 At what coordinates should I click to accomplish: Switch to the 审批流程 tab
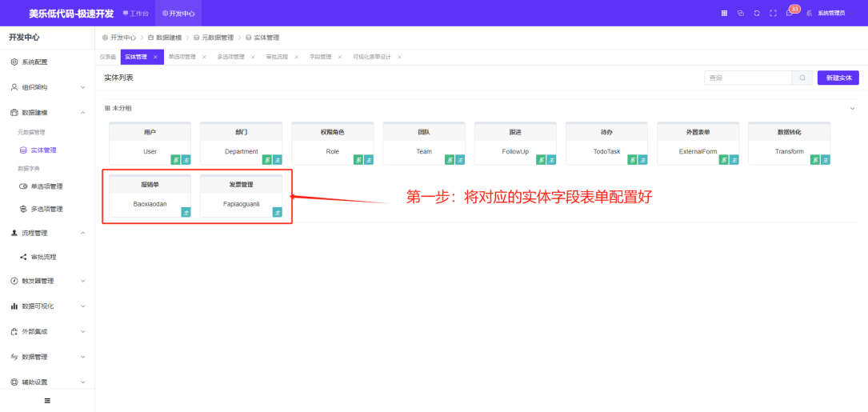(x=277, y=57)
